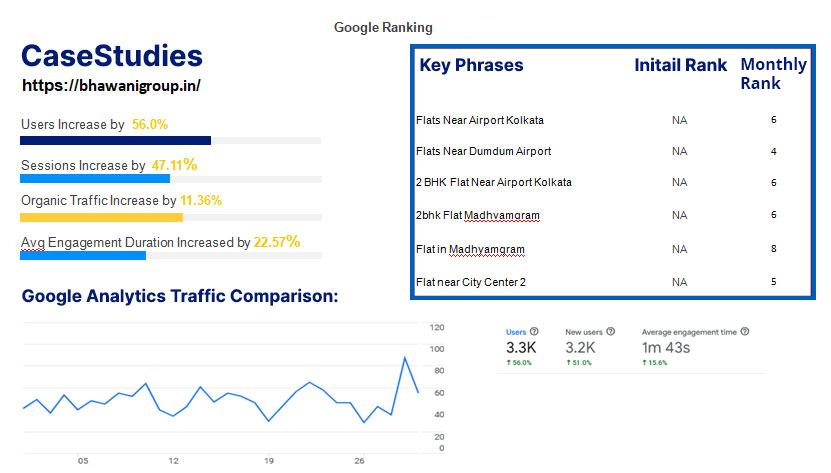Click the help icon next to Users
Screen dimensions: 831x473
coord(534,331)
